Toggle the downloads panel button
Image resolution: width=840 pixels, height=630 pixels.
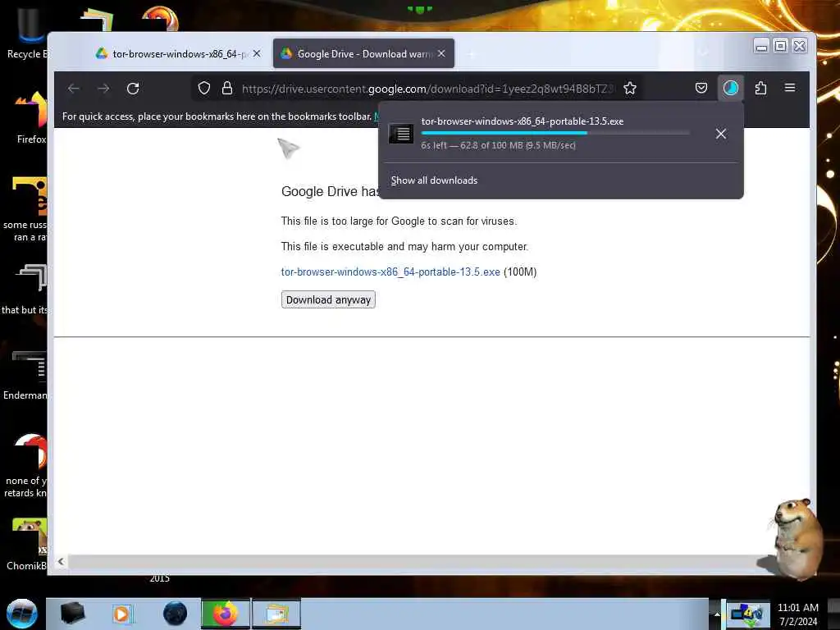(731, 88)
